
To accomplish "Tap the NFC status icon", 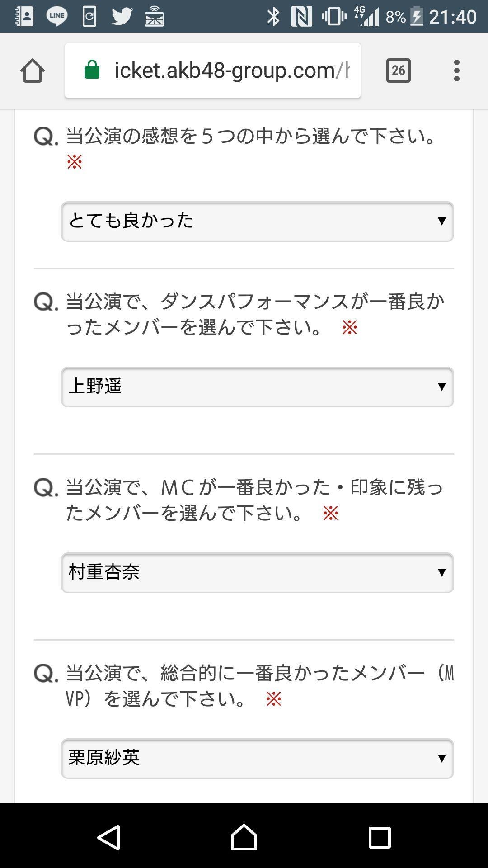I will tap(301, 17).
